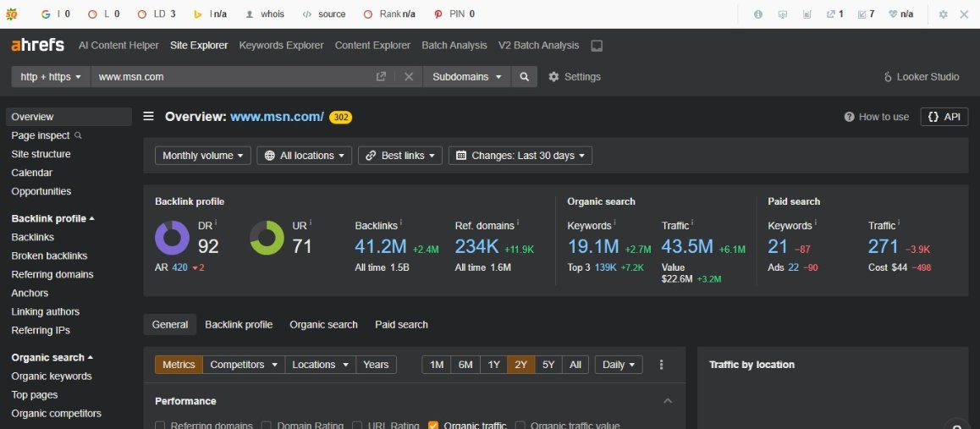The height and width of the screenshot is (429, 980).
Task: Click the info icon next to DR
Action: coord(216,223)
